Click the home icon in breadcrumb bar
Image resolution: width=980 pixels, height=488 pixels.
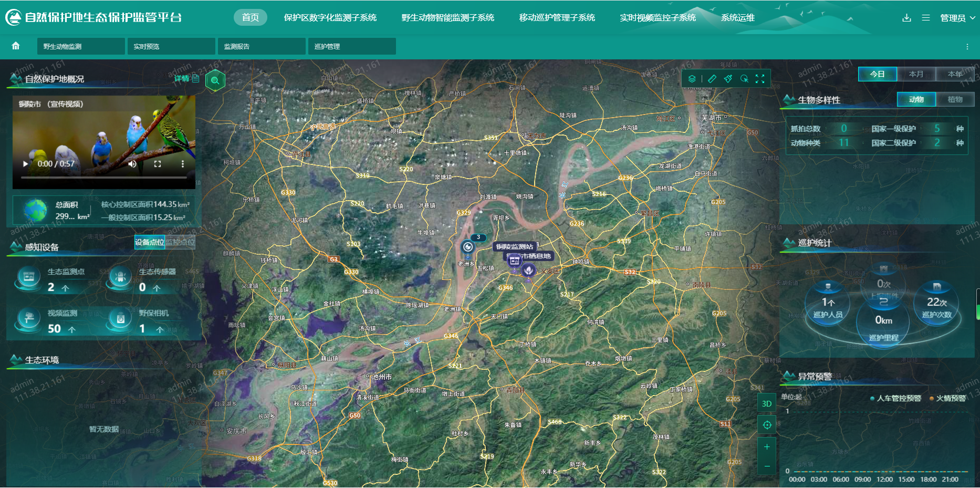(16, 46)
